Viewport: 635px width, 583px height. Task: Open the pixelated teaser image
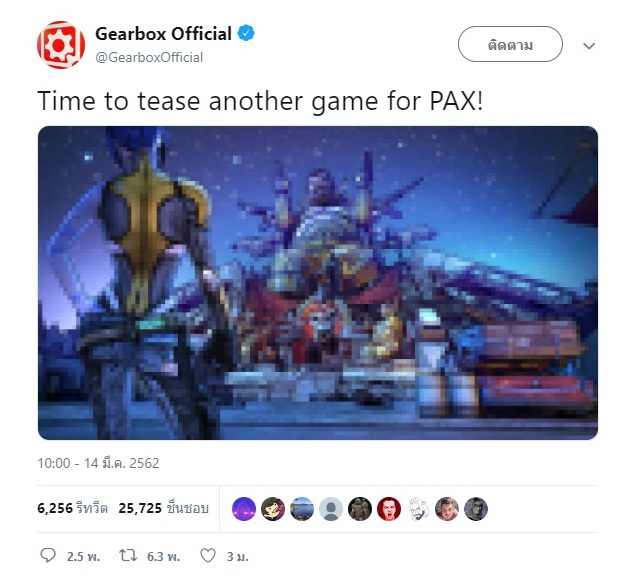(318, 283)
